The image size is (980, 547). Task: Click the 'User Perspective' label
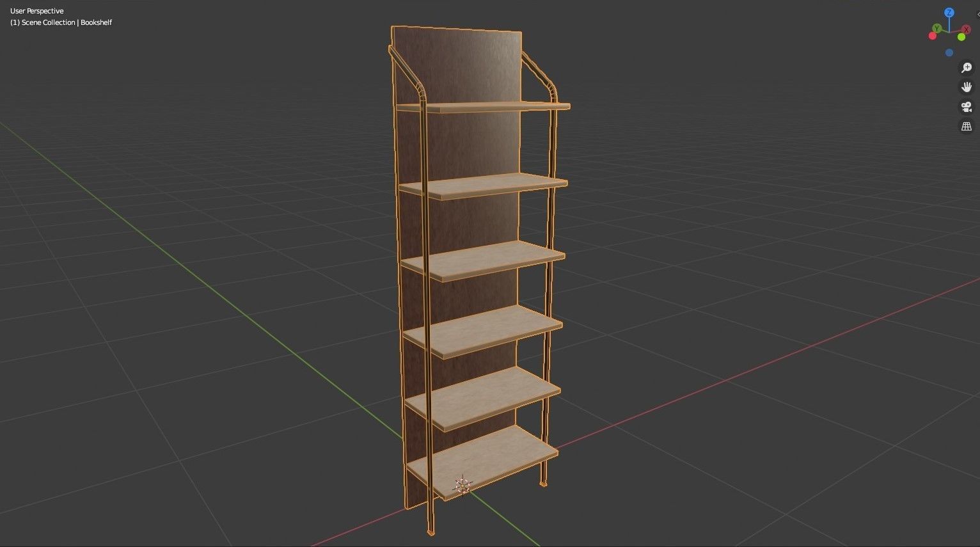tap(36, 11)
